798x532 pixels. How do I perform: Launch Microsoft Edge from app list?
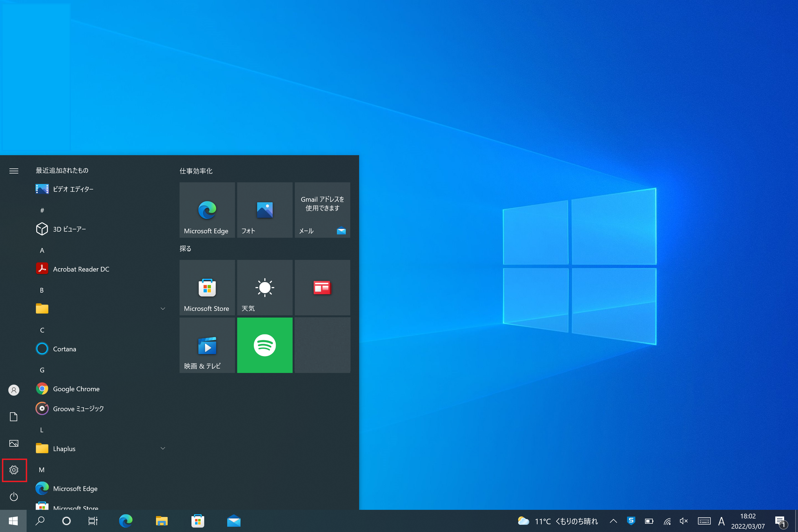(x=101, y=488)
